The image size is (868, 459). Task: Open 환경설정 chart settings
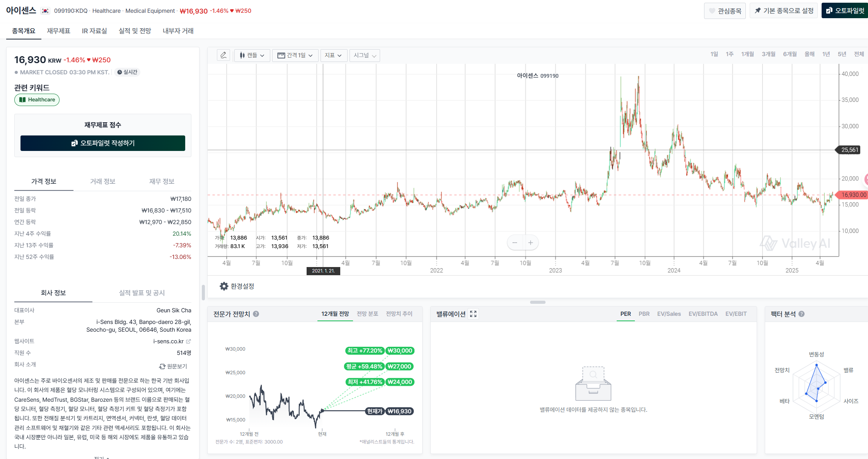[237, 286]
